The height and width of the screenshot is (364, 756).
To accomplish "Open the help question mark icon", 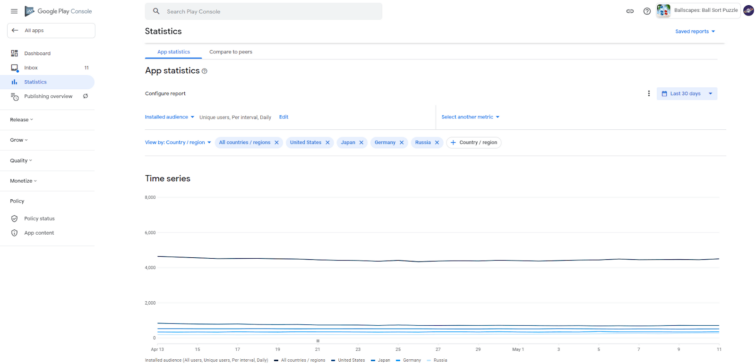I will coord(647,11).
